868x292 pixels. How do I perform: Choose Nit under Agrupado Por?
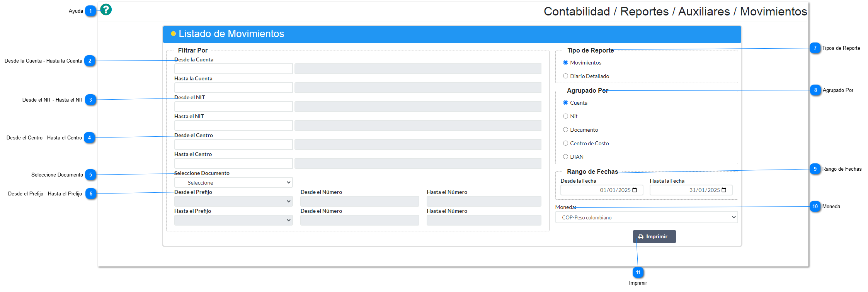click(566, 116)
